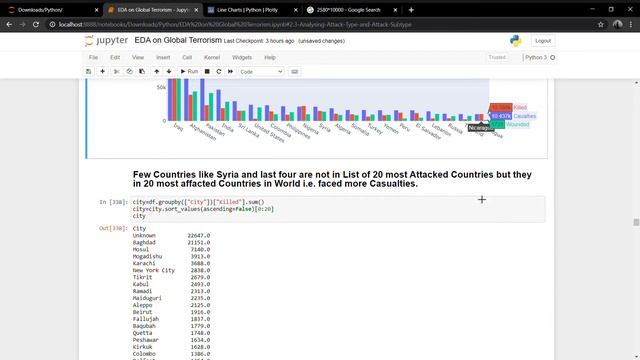Image resolution: width=640 pixels, height=360 pixels.
Task: Toggle the Casualties legend entry
Action: pos(524,116)
